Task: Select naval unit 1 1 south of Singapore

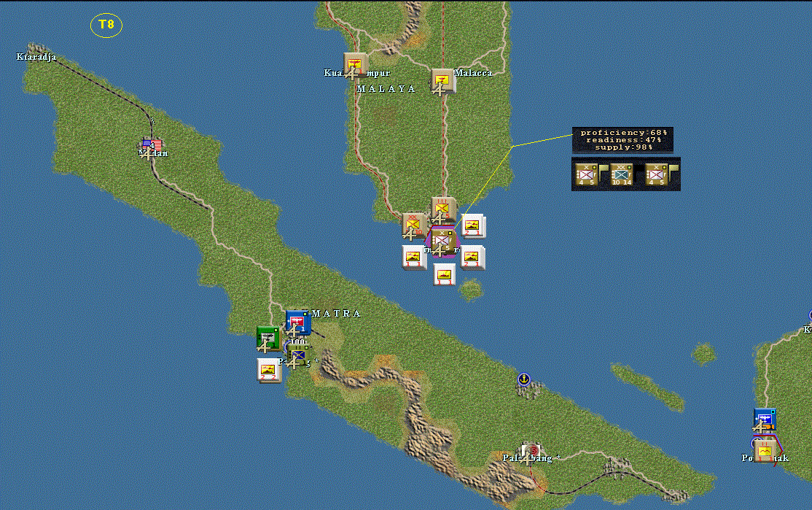Action: 445,274
